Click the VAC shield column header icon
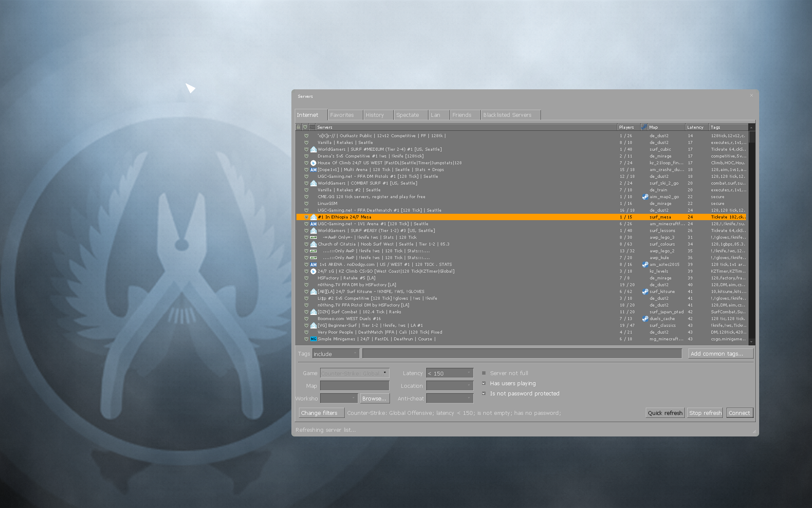 coord(305,127)
